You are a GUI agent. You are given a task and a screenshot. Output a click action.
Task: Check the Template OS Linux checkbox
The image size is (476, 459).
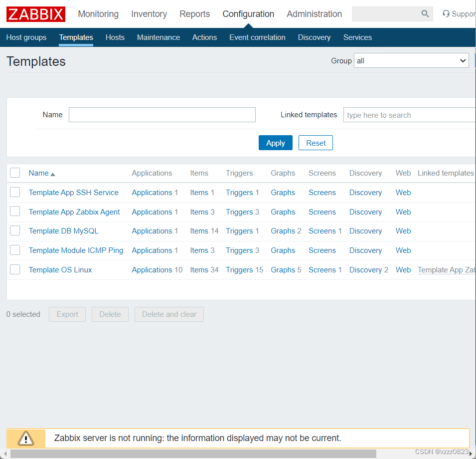coord(15,269)
